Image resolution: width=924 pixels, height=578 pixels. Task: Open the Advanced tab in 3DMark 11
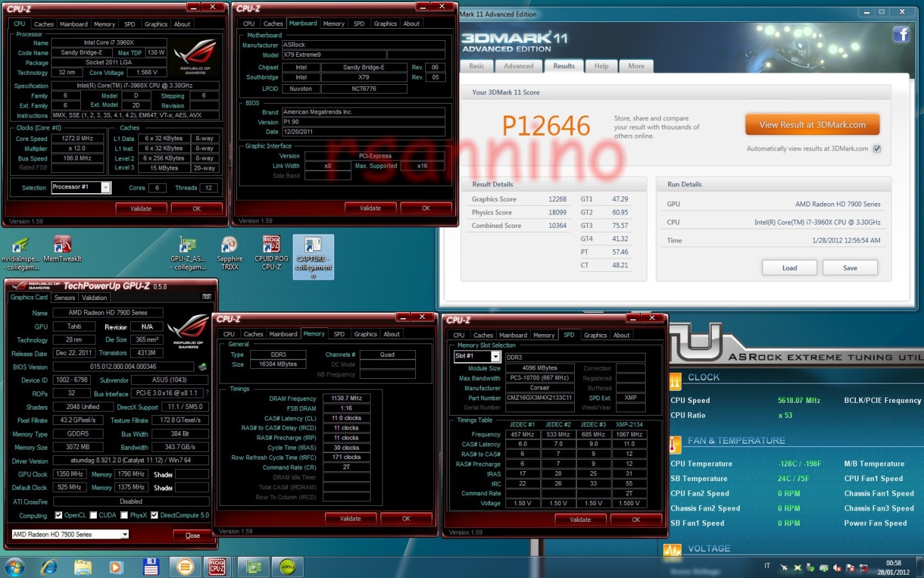coord(519,66)
